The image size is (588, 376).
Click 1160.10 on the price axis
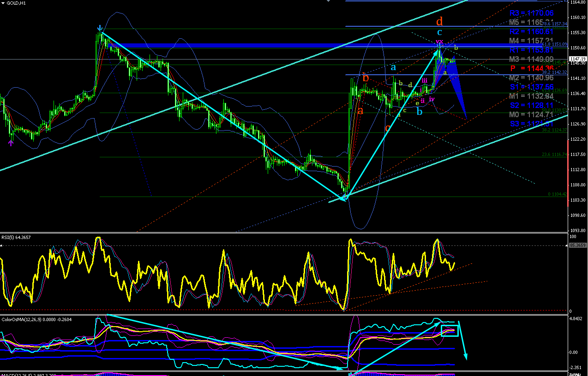[x=578, y=18]
